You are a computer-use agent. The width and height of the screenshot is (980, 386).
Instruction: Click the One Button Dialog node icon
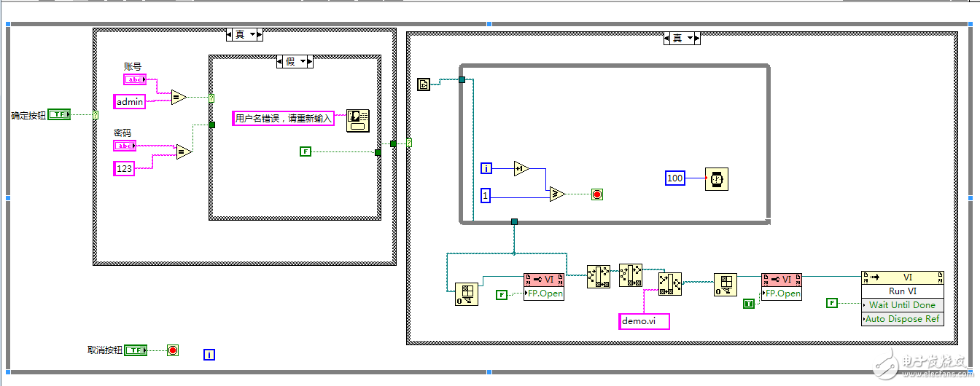tap(358, 120)
